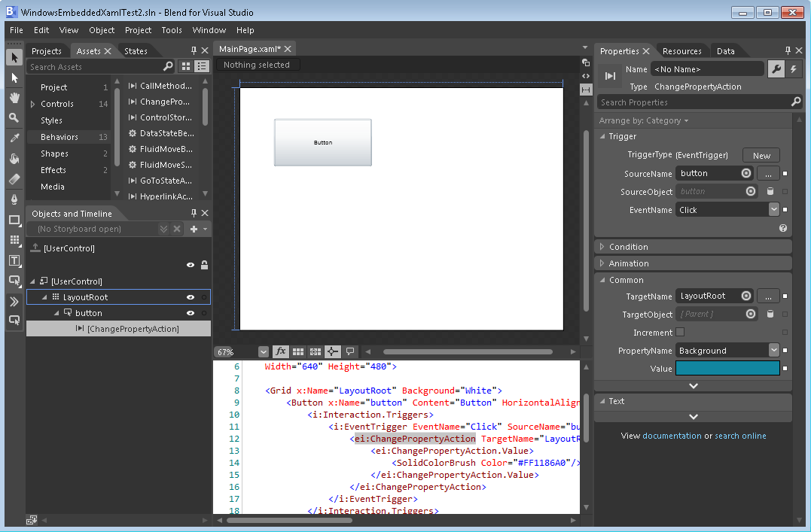Select the Direct Selection tool

click(x=14, y=78)
